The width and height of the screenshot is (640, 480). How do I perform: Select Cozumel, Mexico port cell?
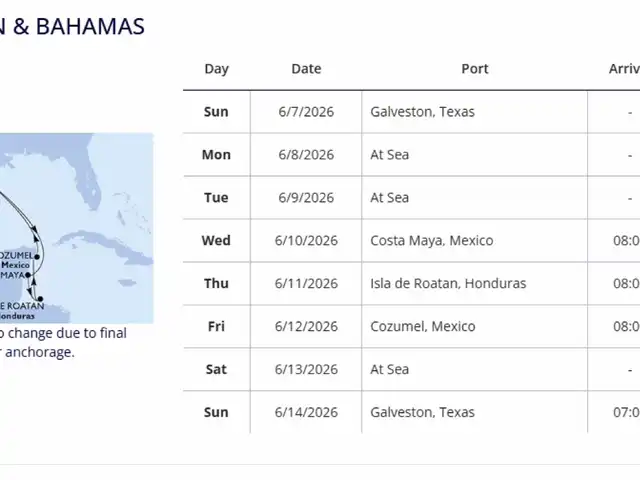422,327
